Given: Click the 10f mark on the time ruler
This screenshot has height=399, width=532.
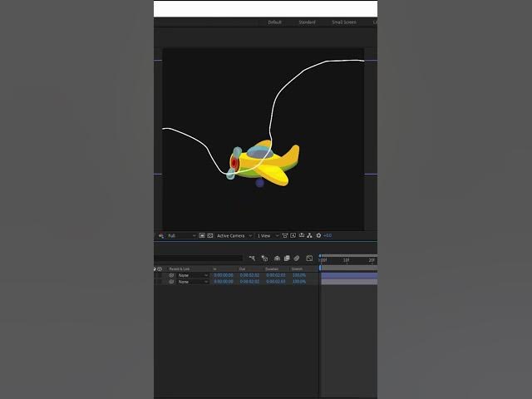Looking at the screenshot, I should pyautogui.click(x=346, y=260).
